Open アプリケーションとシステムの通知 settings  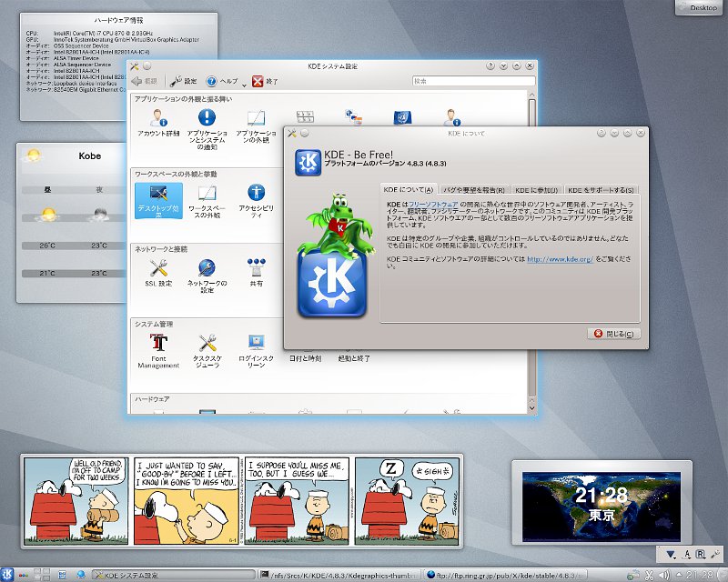click(x=207, y=129)
